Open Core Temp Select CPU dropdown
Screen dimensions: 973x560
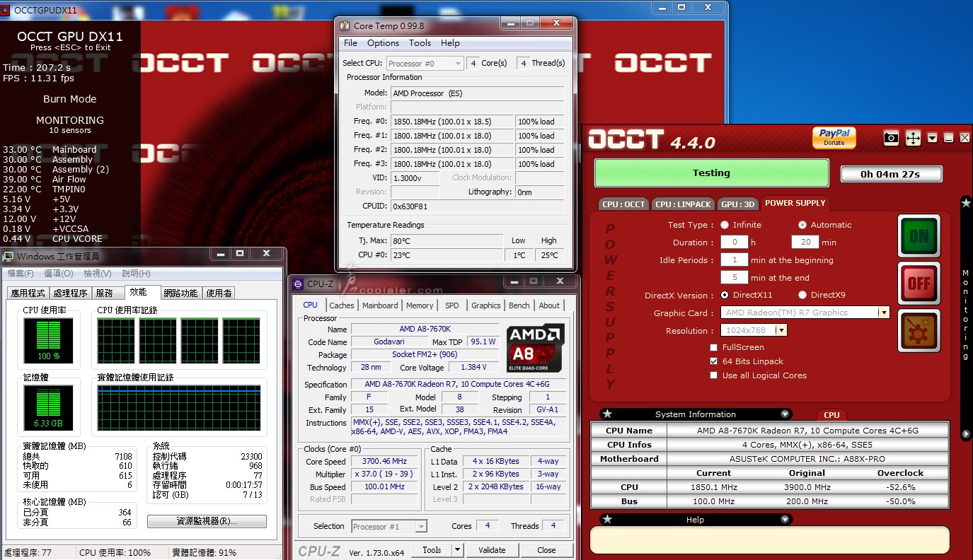click(x=425, y=63)
